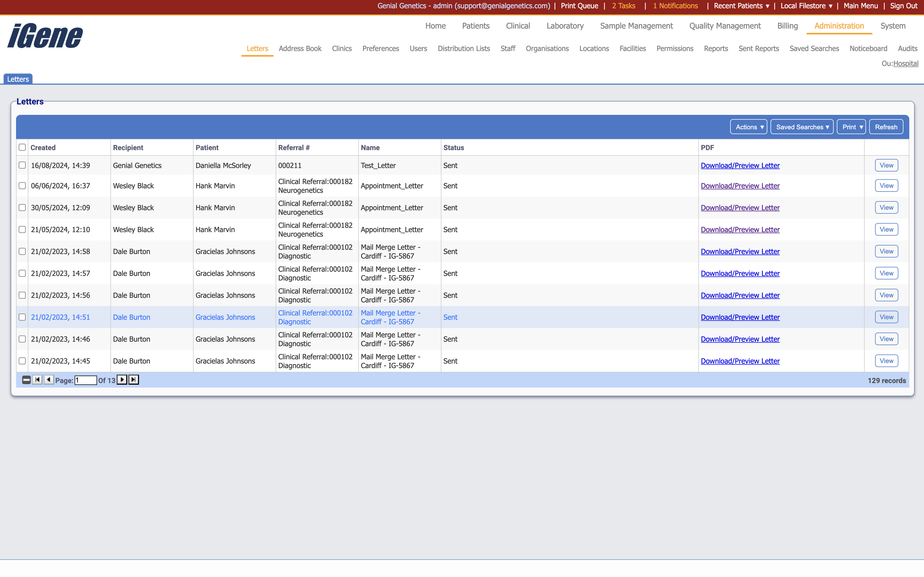Image resolution: width=924 pixels, height=577 pixels.
Task: Select checkbox for 21/02/2023, 14:51 letter
Action: [22, 317]
